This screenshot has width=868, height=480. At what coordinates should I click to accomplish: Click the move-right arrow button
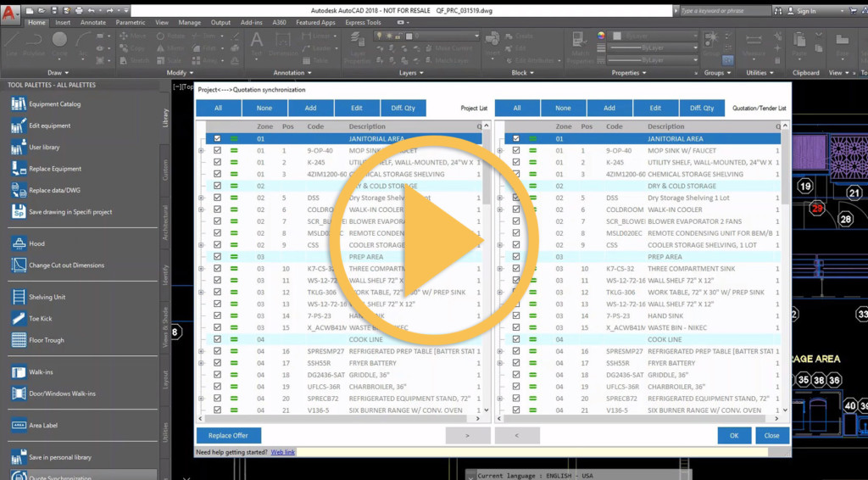[x=468, y=436]
